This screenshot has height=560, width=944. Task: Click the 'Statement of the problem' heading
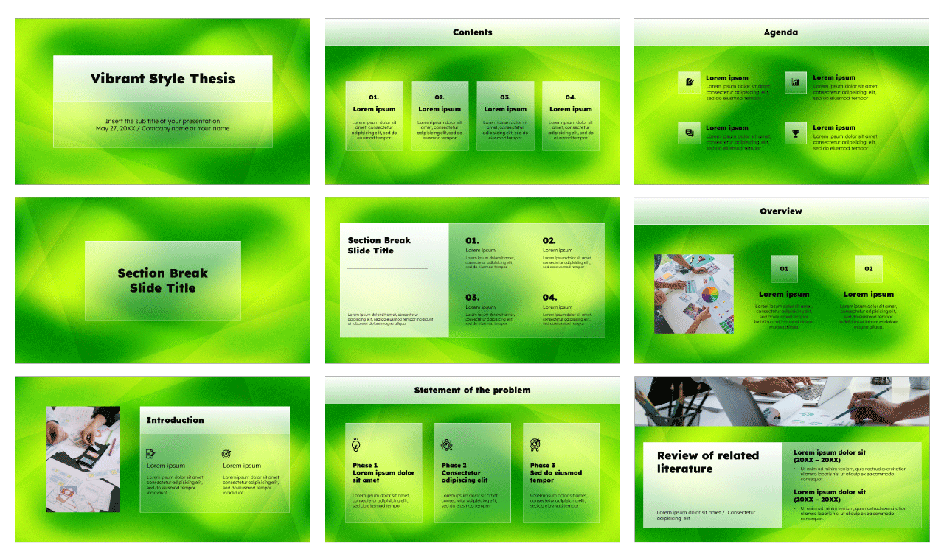pos(472,390)
